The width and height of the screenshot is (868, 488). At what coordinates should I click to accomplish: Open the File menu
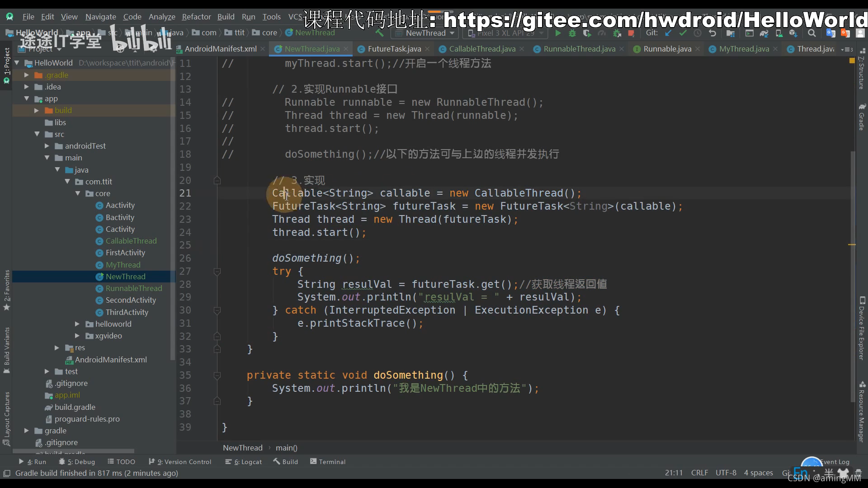point(28,17)
